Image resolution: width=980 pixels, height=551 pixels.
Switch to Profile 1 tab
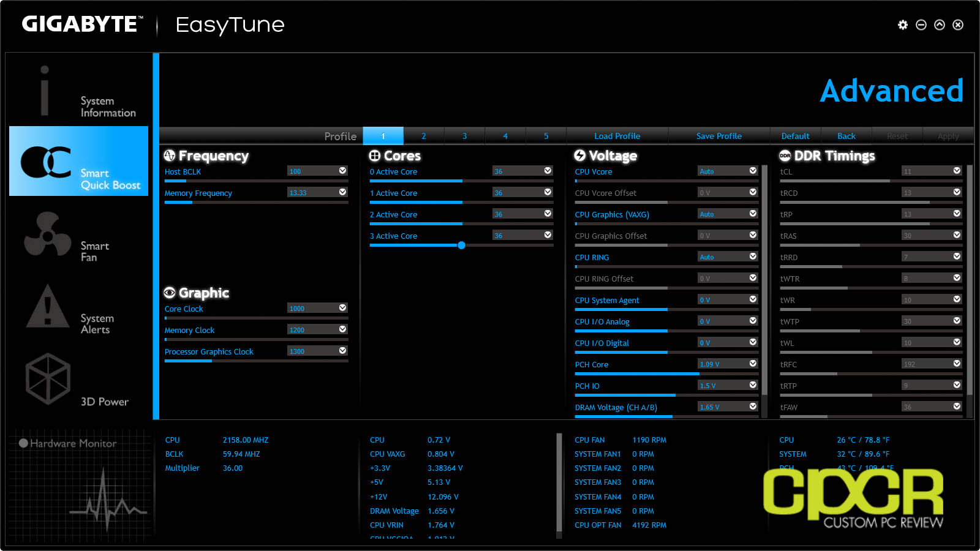(x=383, y=136)
